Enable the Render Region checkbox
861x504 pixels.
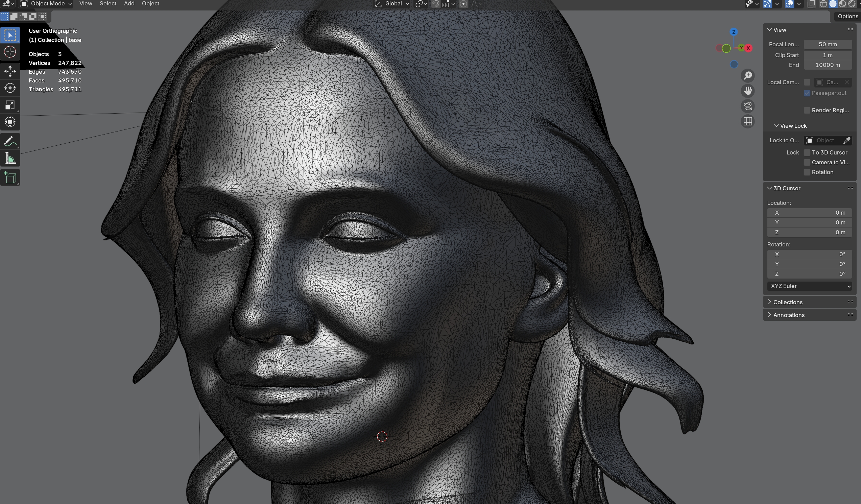tap(807, 110)
